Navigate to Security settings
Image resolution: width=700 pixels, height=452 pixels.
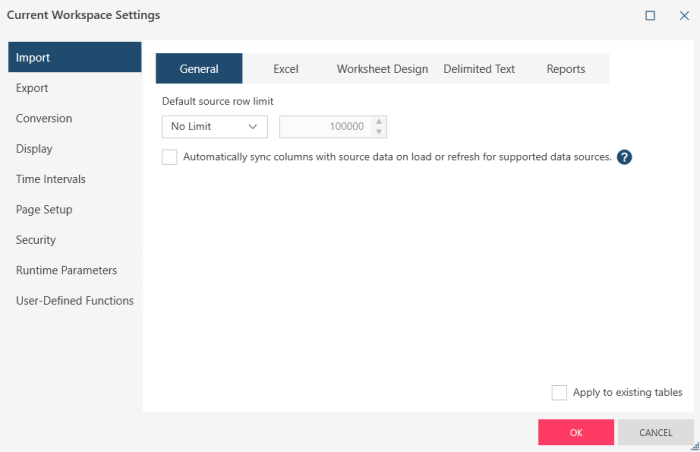(x=36, y=240)
